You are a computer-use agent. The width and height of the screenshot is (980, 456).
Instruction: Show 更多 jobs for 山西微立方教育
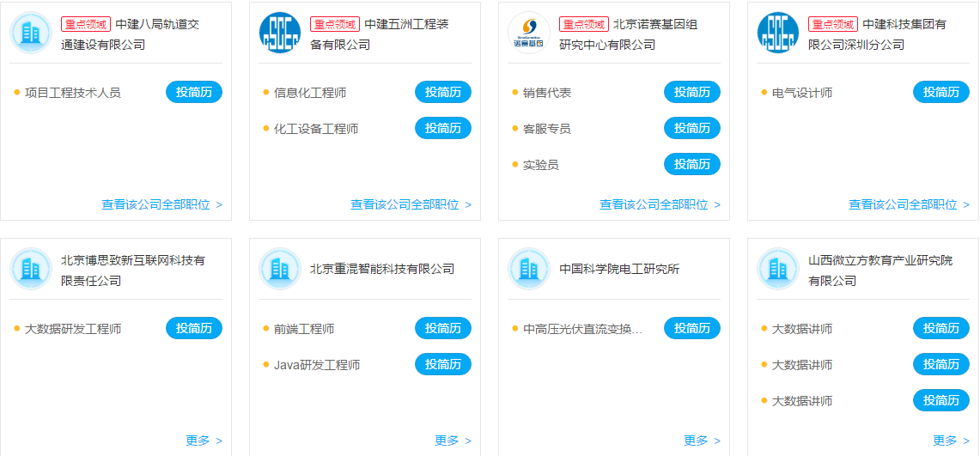click(x=951, y=441)
